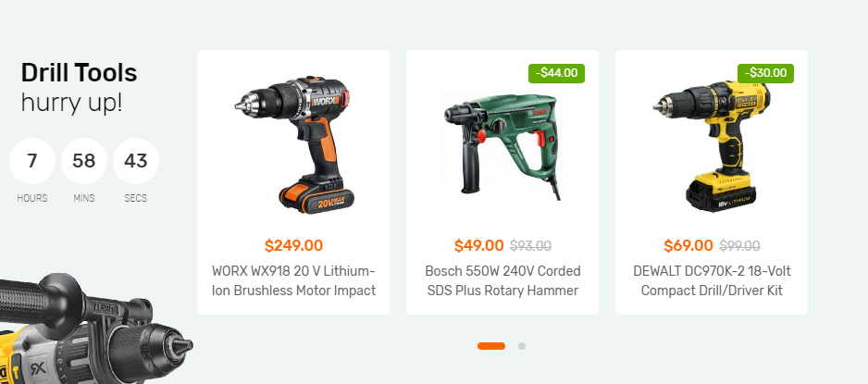Click the $249.00 price of the WORX drill
Viewport: 868px width, 384px height.
click(x=293, y=245)
